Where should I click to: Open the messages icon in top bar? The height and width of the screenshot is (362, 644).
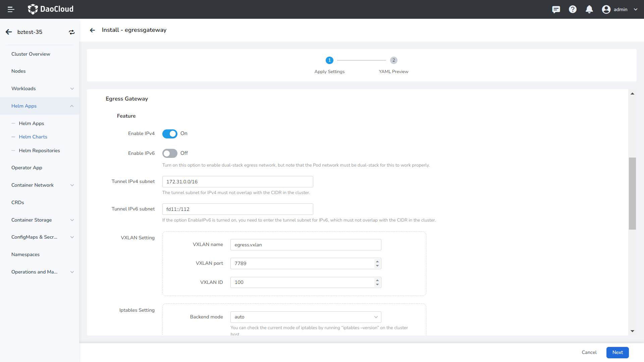[556, 9]
